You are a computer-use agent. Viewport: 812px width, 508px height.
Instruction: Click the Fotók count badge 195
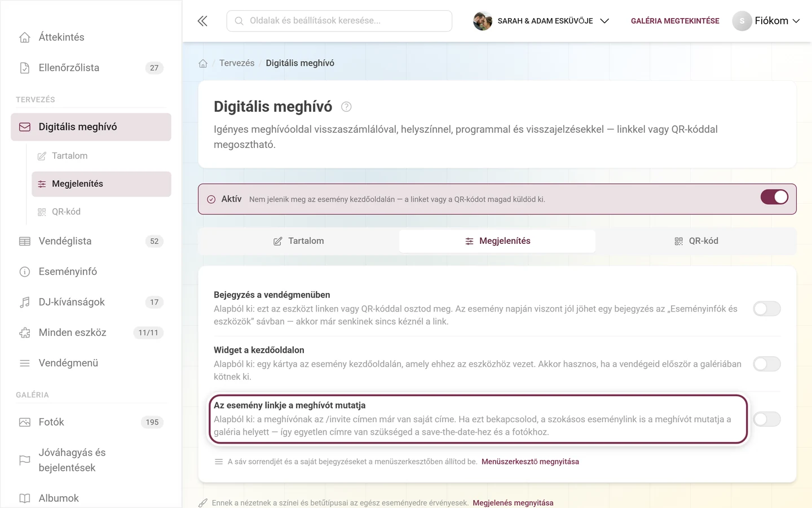tap(152, 422)
